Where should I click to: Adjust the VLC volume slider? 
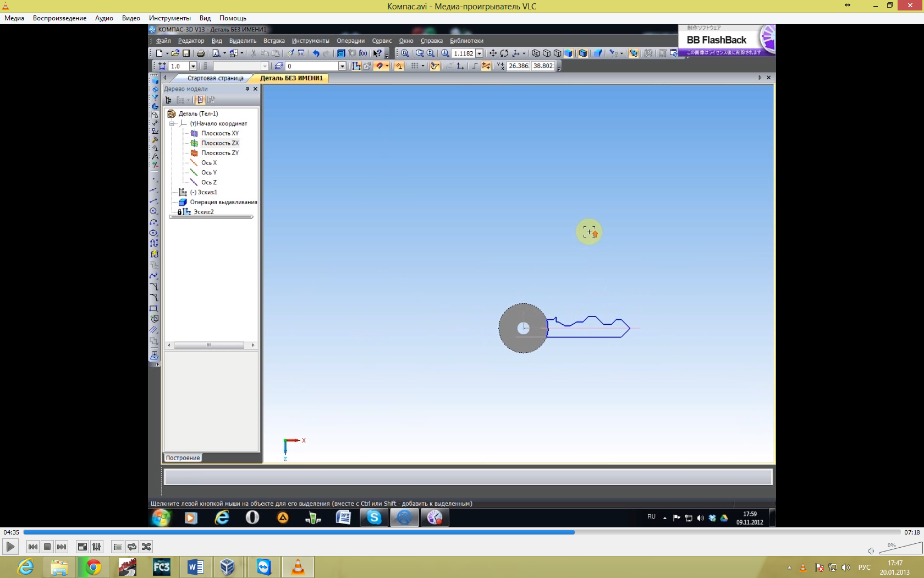pos(901,548)
